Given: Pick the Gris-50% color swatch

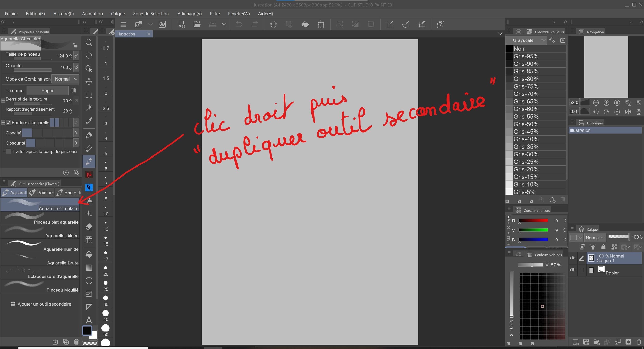Looking at the screenshot, I should pyautogui.click(x=526, y=124).
